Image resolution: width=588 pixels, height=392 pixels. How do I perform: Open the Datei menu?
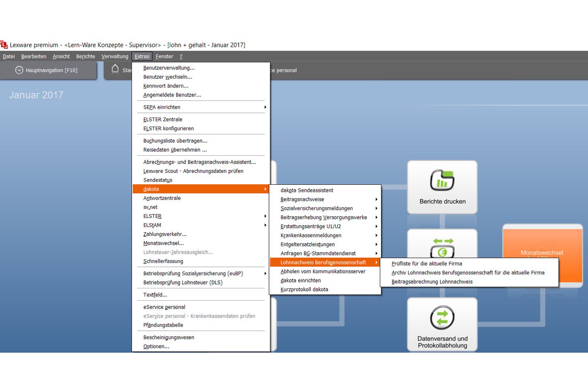click(x=9, y=56)
